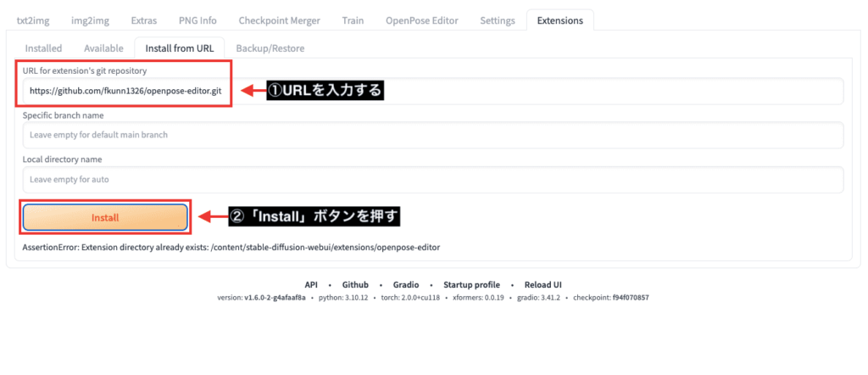This screenshot has height=375, width=868.
Task: Open the img2img tab
Action: coord(90,20)
